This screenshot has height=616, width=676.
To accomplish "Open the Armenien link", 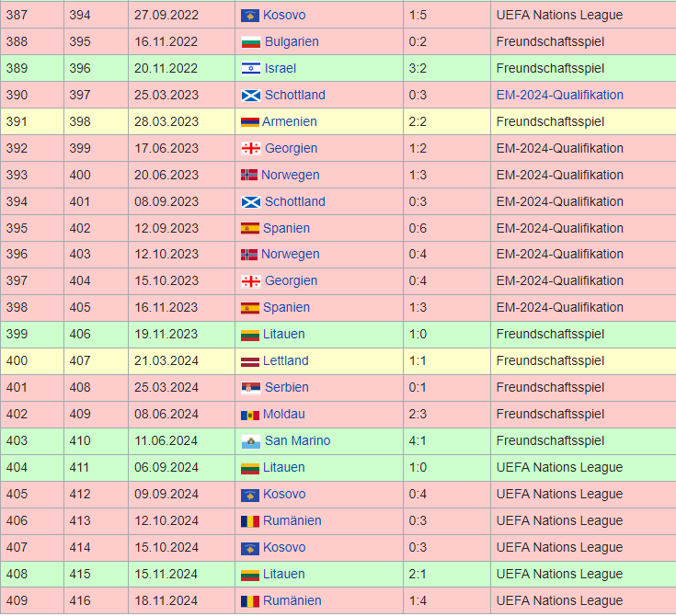I will (290, 122).
